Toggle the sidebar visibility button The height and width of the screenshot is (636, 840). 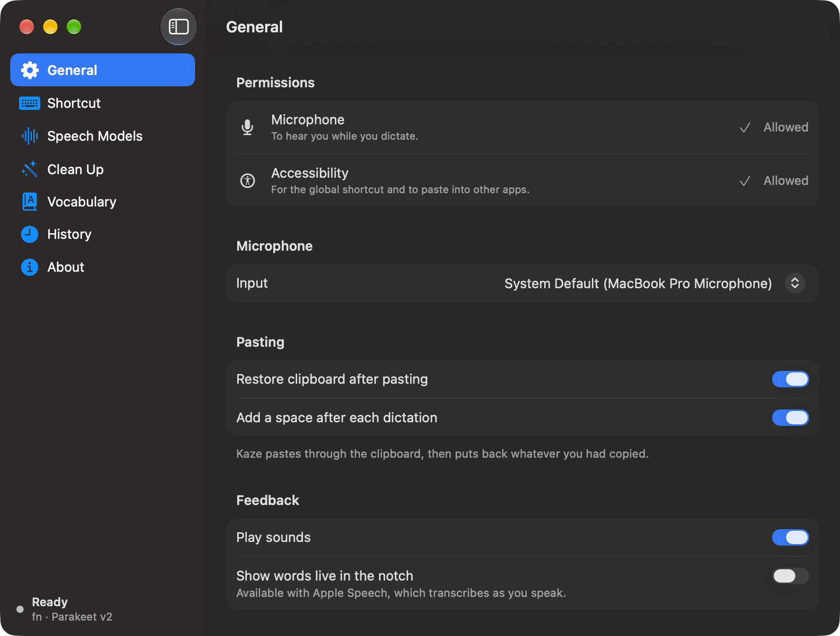click(x=179, y=27)
